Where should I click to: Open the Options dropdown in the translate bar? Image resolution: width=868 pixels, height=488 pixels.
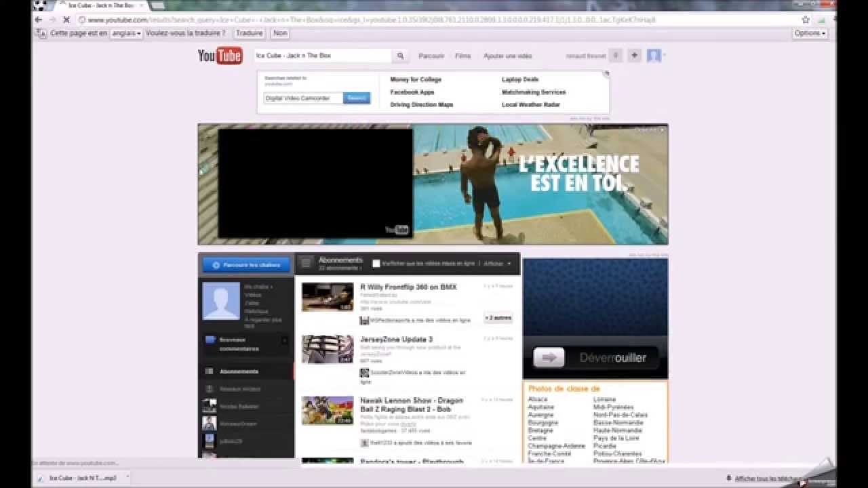pos(810,33)
